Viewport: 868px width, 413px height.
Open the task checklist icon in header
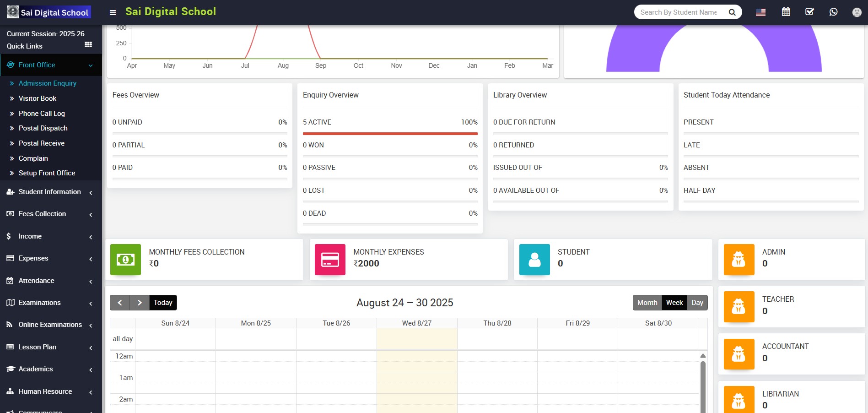(809, 12)
